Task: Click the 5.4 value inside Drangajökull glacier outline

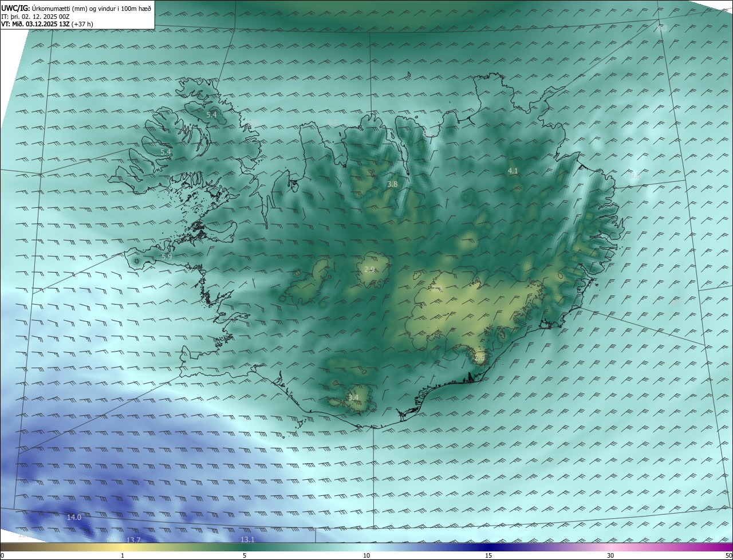Action: point(211,115)
